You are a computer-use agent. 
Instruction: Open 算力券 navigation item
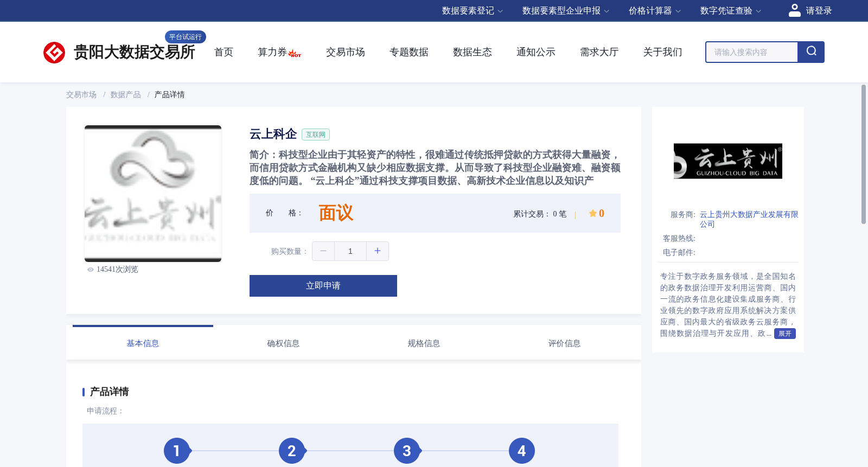(x=272, y=52)
